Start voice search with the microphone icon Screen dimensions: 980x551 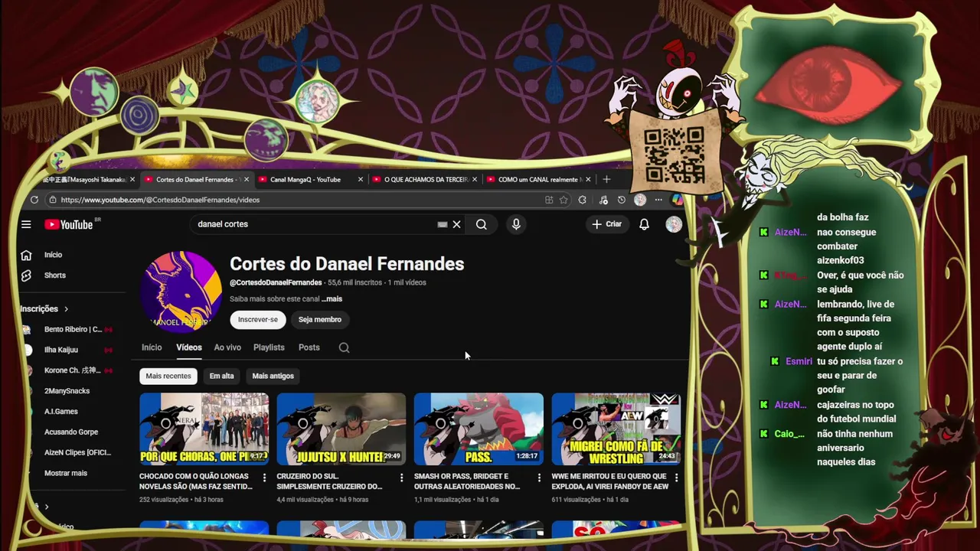516,224
